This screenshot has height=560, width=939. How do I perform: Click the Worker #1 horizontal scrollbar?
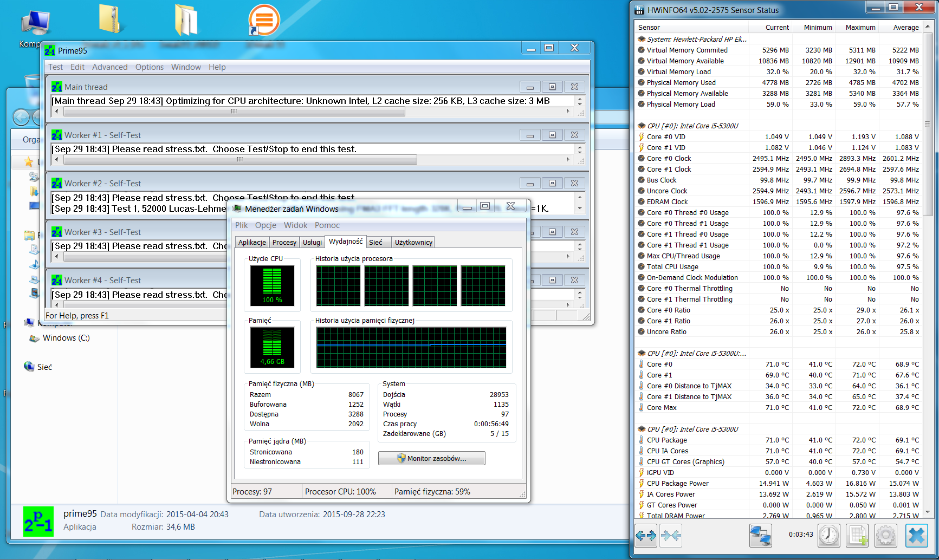pyautogui.click(x=240, y=160)
